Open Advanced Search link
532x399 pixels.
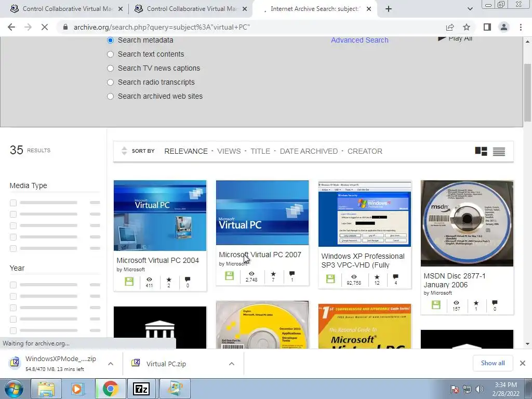click(x=360, y=40)
